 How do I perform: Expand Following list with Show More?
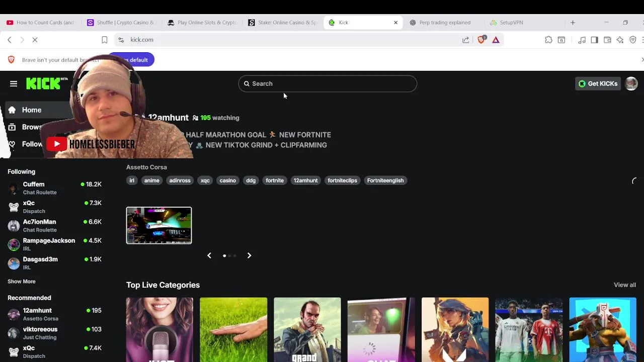click(22, 282)
